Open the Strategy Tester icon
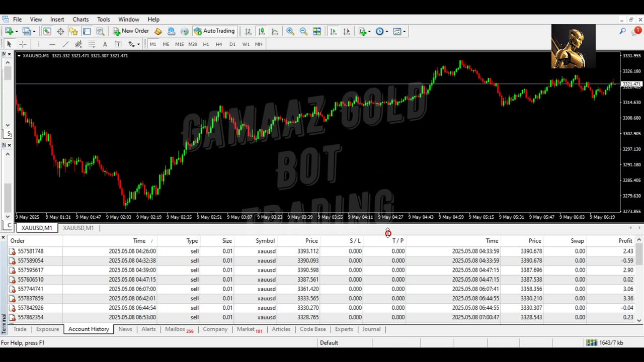 pos(100,31)
